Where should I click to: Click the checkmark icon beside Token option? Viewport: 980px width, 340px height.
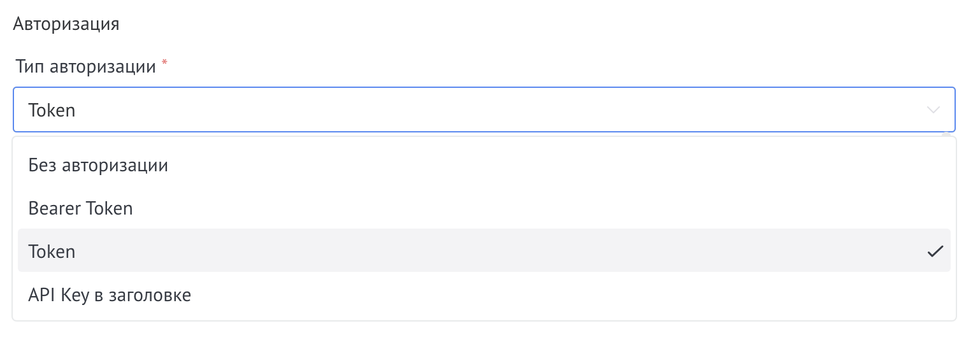(x=935, y=251)
